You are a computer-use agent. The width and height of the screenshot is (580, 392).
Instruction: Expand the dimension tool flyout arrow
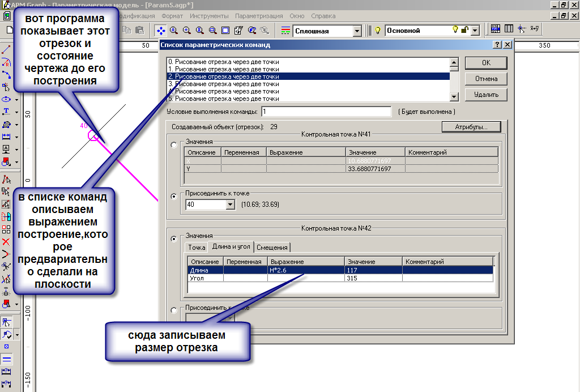click(x=16, y=137)
